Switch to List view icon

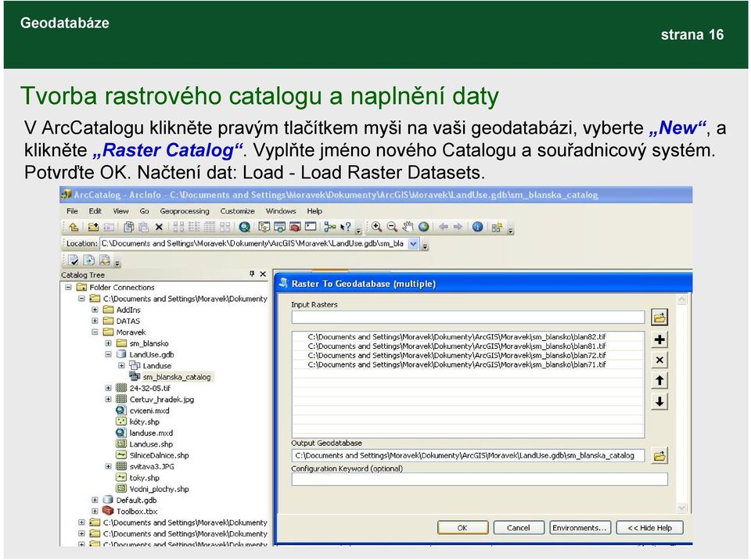[195, 227]
